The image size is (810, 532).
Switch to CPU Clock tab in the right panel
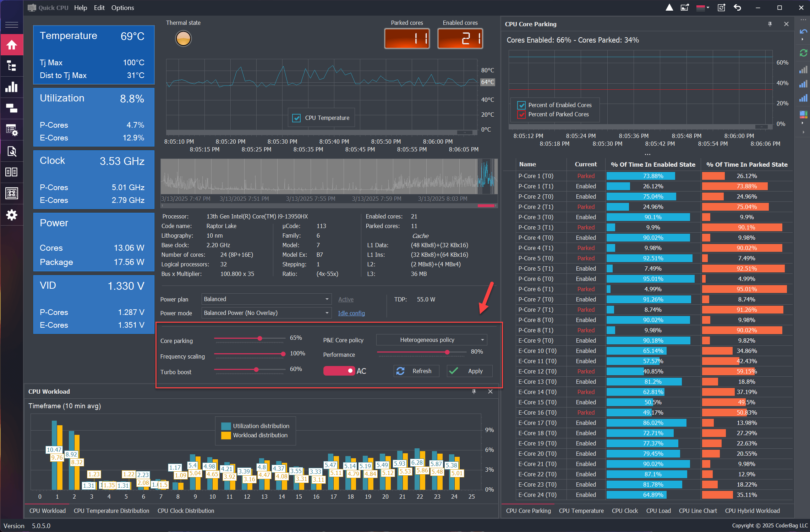625,511
